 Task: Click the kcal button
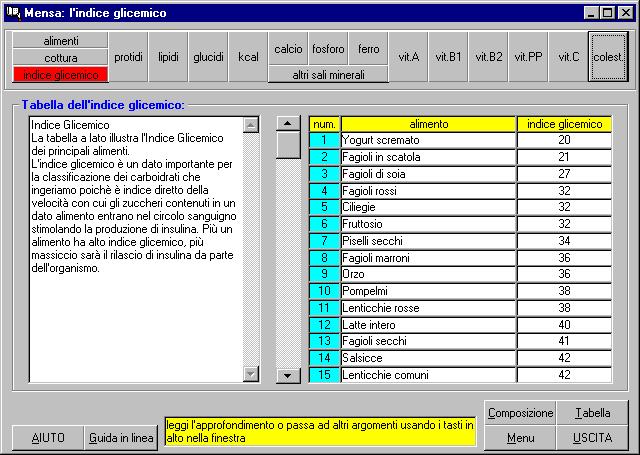tap(248, 57)
